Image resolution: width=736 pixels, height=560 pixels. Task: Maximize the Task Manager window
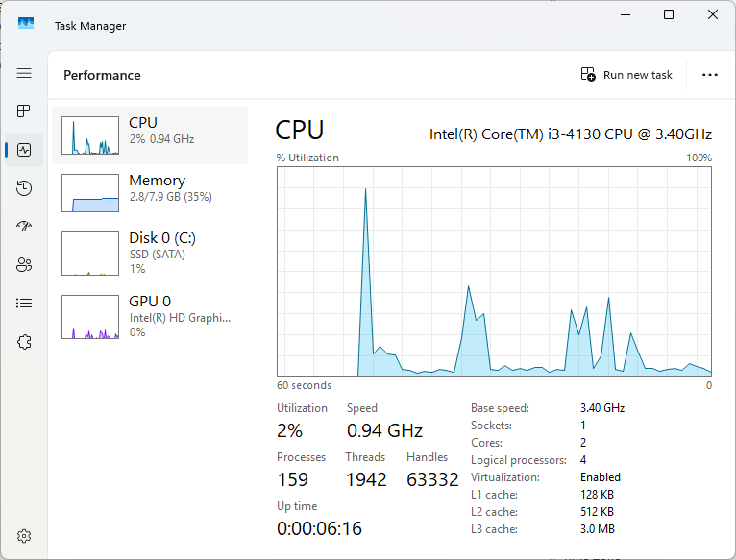coord(669,14)
